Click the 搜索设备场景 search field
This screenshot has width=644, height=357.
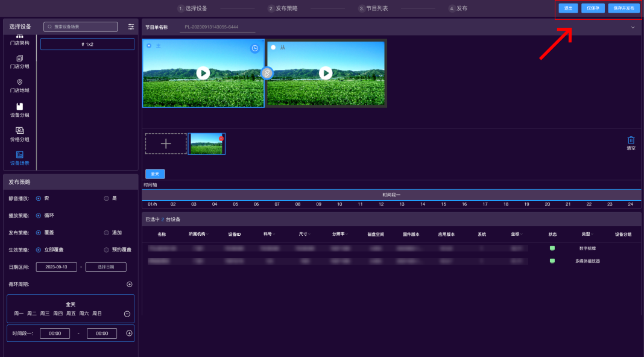[x=81, y=27]
